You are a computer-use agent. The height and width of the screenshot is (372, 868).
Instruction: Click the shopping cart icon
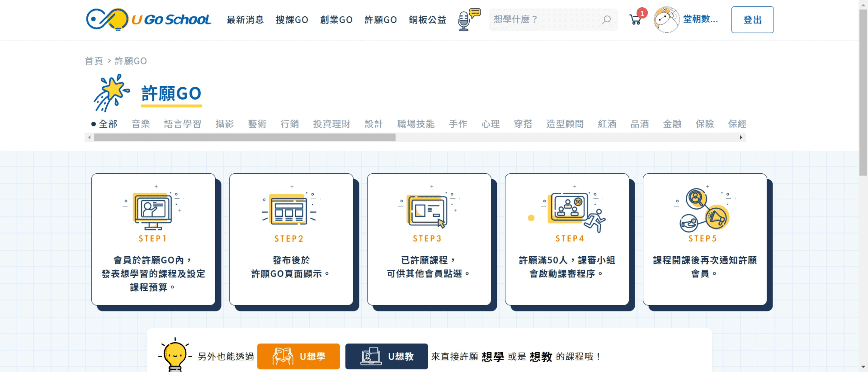click(635, 20)
